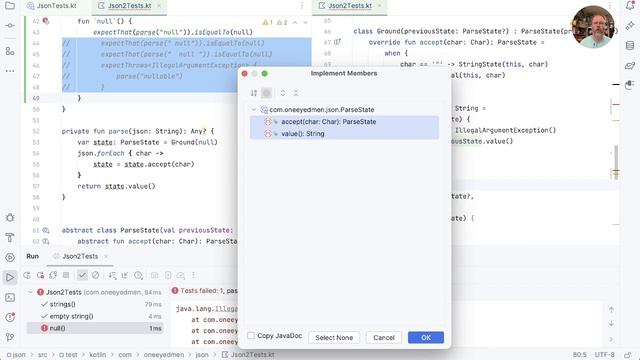Sort test results alphabetically
Image resolution: width=640 pixels, height=360 pixels.
pos(112,276)
